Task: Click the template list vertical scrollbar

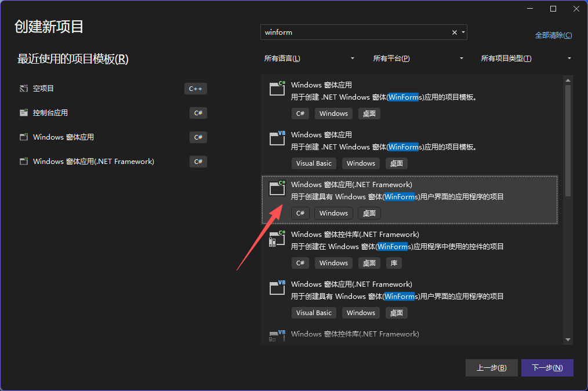Action: pyautogui.click(x=568, y=140)
